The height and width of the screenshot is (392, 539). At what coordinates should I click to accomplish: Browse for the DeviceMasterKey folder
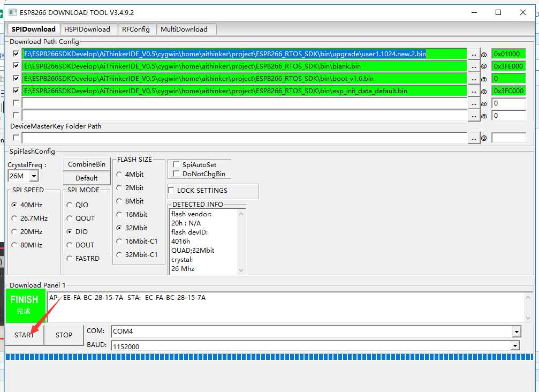474,138
